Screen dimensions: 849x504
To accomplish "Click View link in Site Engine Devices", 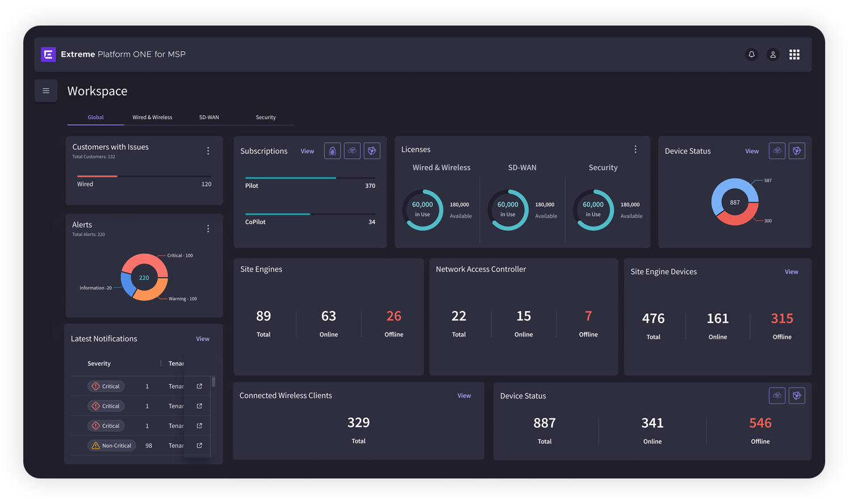I will (x=792, y=272).
